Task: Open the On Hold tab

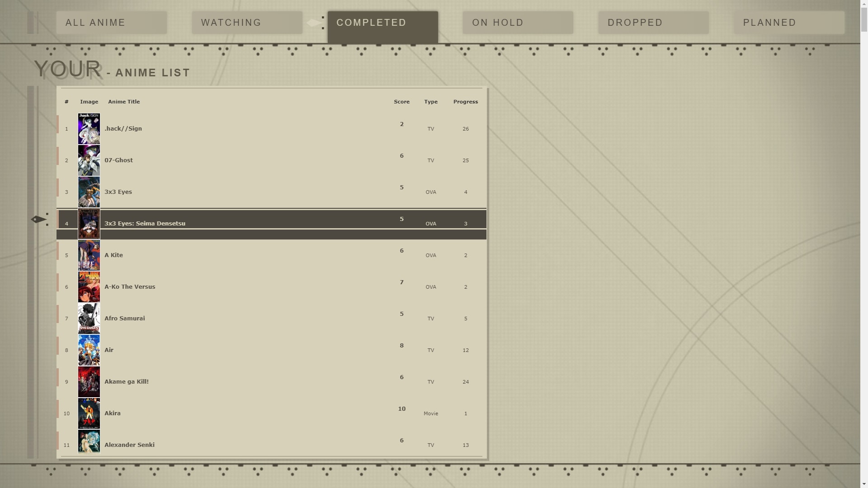Action: coord(518,23)
